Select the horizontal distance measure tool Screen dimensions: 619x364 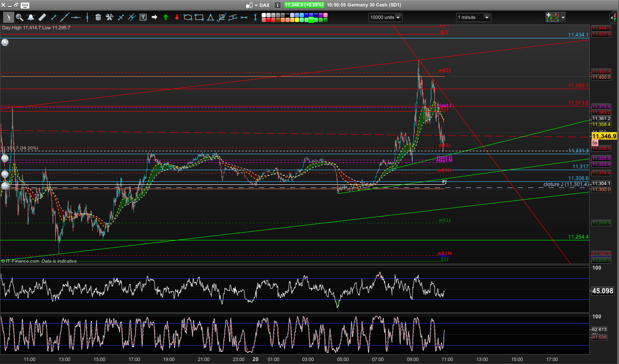(x=244, y=17)
